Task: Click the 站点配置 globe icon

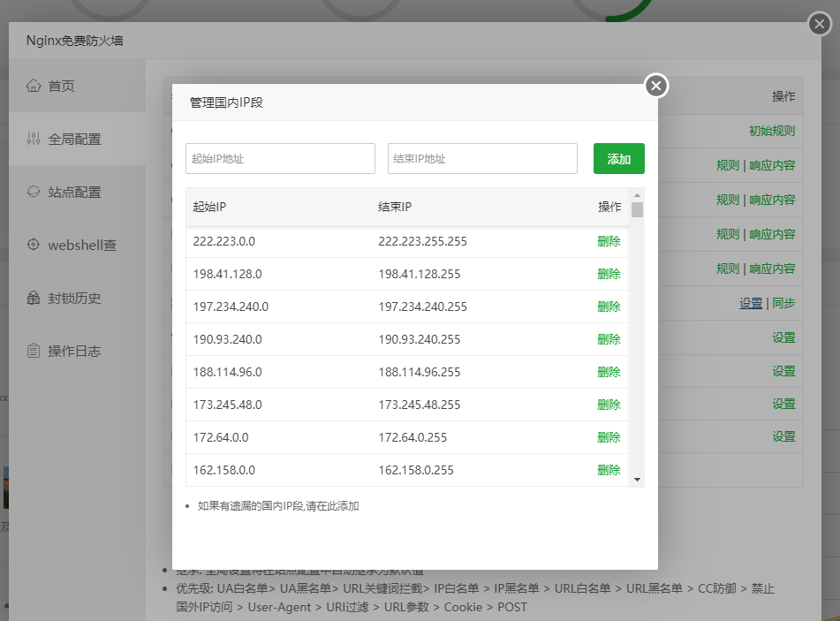Action: point(34,192)
